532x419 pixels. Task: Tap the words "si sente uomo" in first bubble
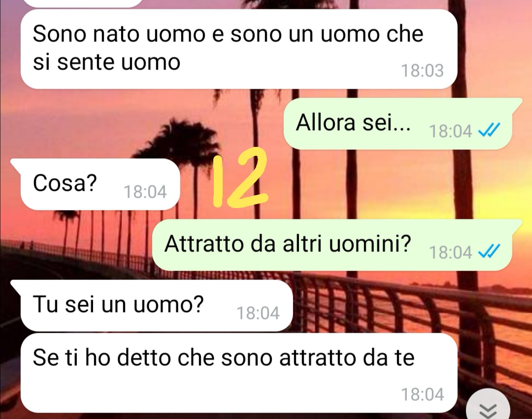click(106, 62)
